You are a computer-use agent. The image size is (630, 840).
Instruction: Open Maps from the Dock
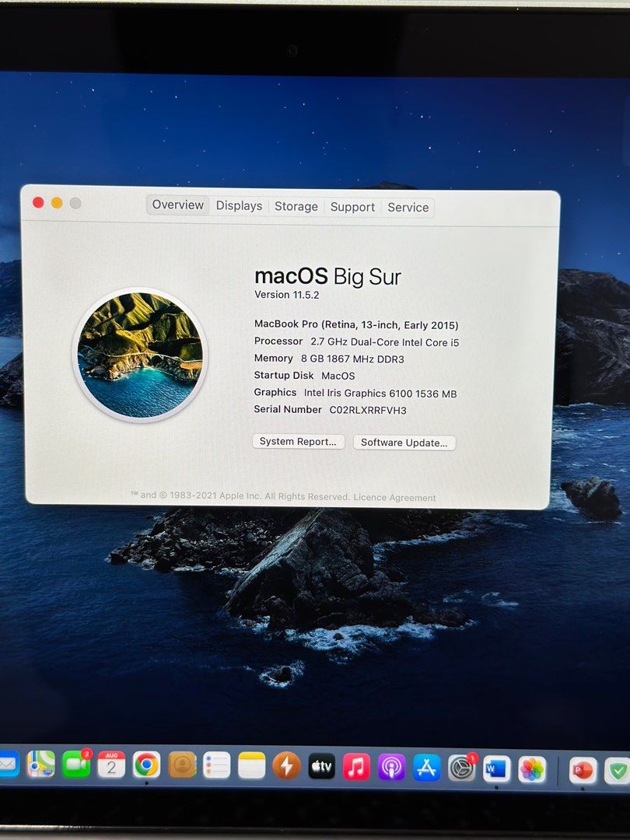click(x=41, y=764)
